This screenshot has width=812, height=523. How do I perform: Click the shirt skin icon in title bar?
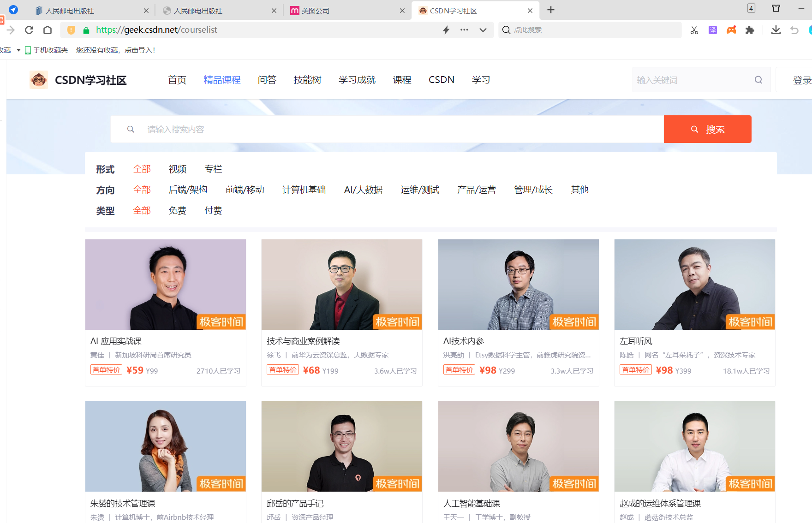(776, 8)
